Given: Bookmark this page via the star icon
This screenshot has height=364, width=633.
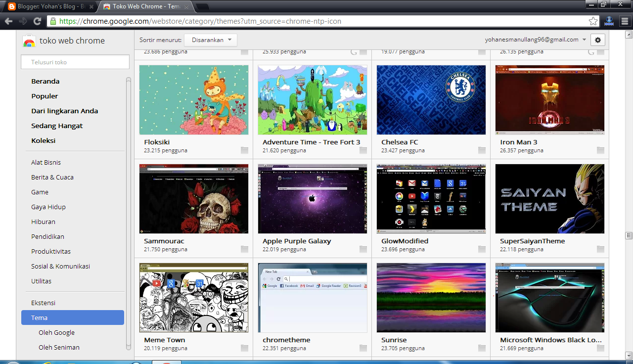Looking at the screenshot, I should (593, 21).
